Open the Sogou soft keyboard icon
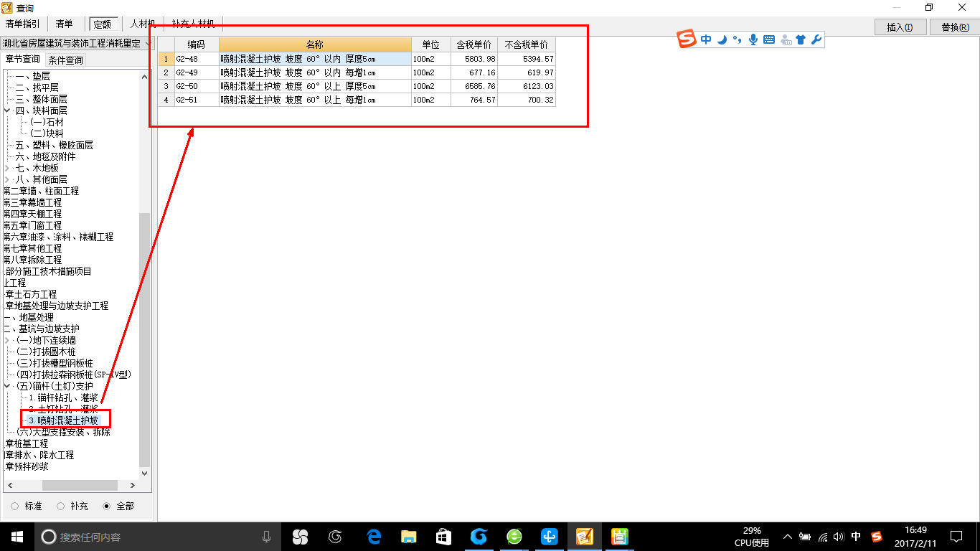Screen dimensions: 980x551 coord(769,39)
